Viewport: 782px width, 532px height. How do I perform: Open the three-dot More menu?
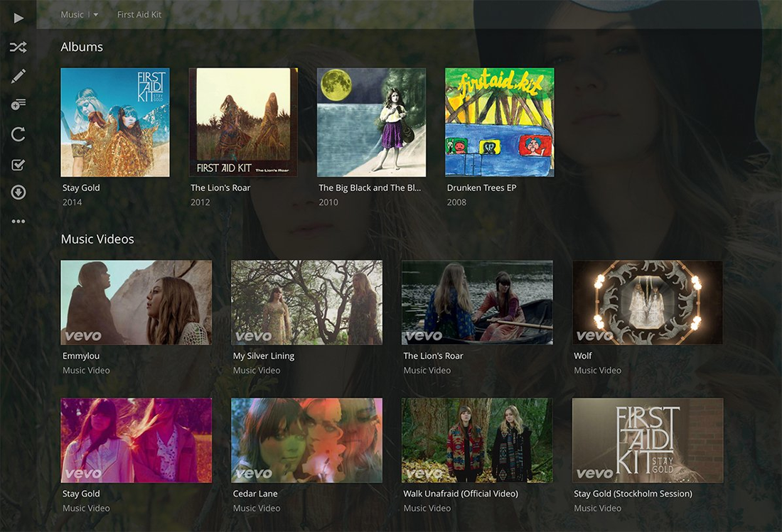pyautogui.click(x=18, y=221)
